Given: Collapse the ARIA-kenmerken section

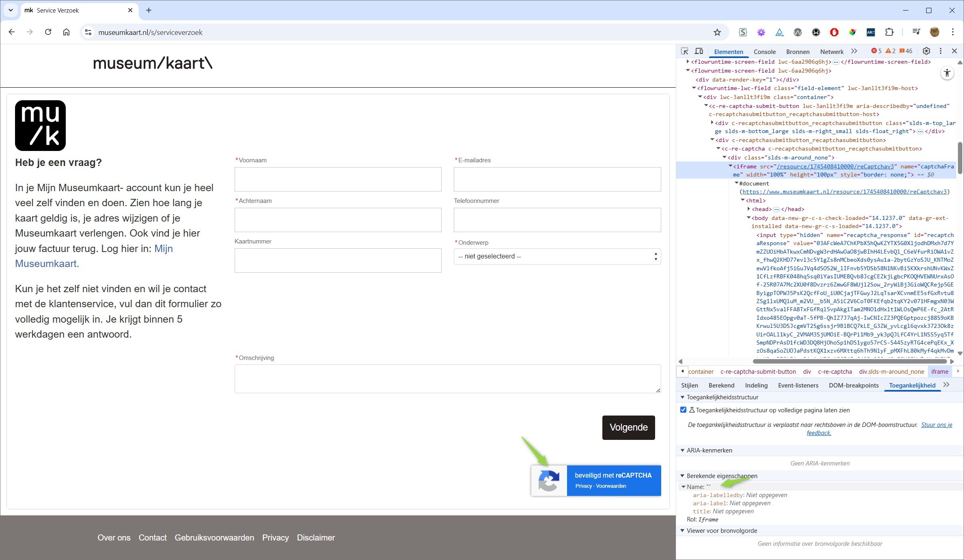Looking at the screenshot, I should [x=682, y=450].
